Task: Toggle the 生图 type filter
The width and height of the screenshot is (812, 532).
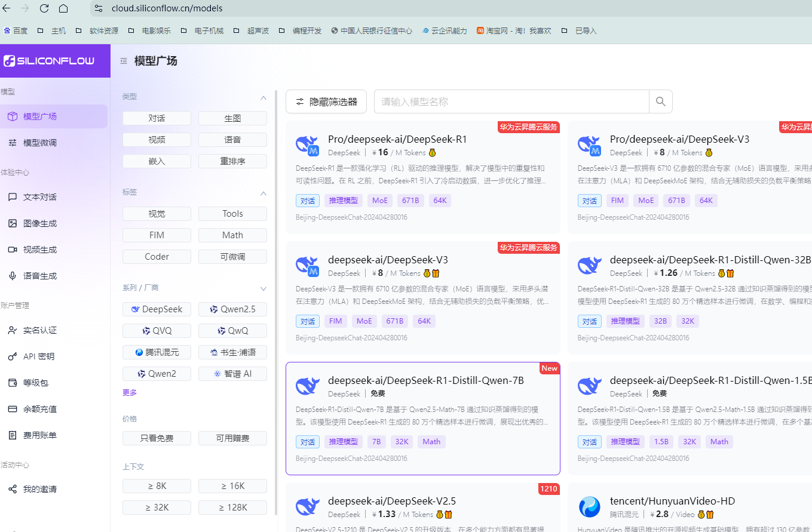Action: [x=232, y=118]
